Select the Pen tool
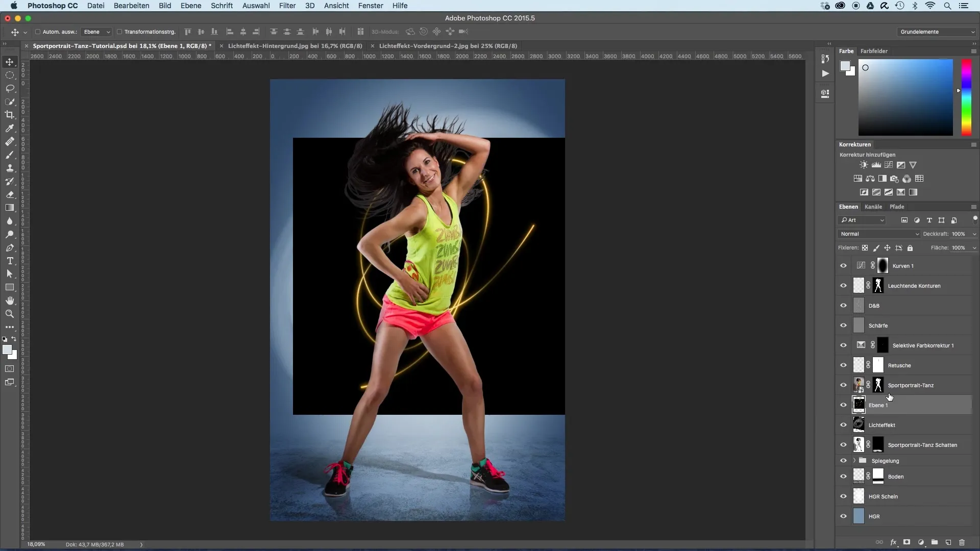 [10, 247]
